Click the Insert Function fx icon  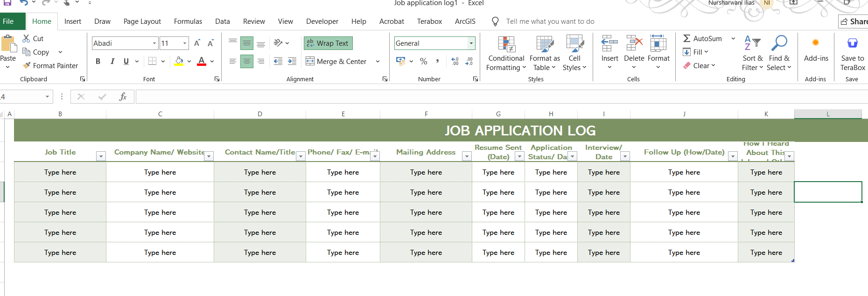pyautogui.click(x=123, y=97)
